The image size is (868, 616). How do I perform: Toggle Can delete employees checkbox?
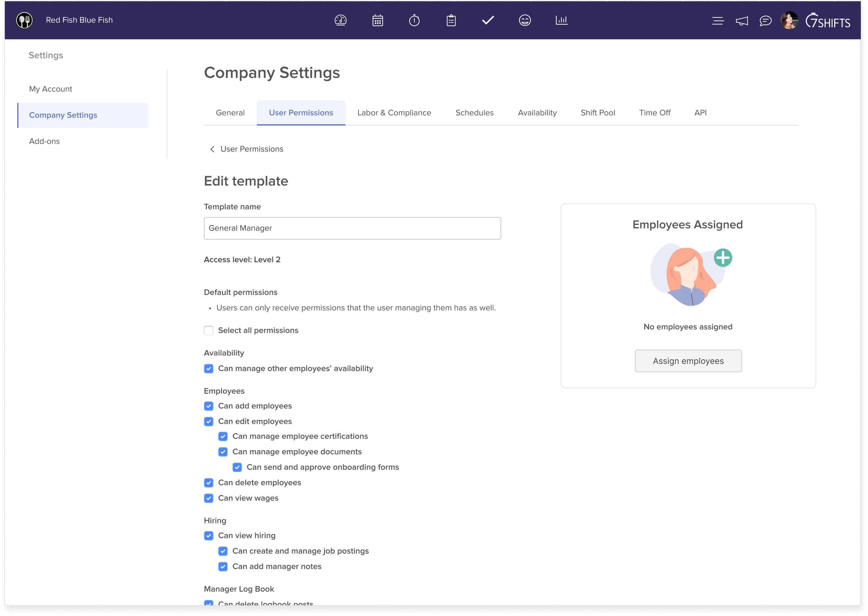209,482
